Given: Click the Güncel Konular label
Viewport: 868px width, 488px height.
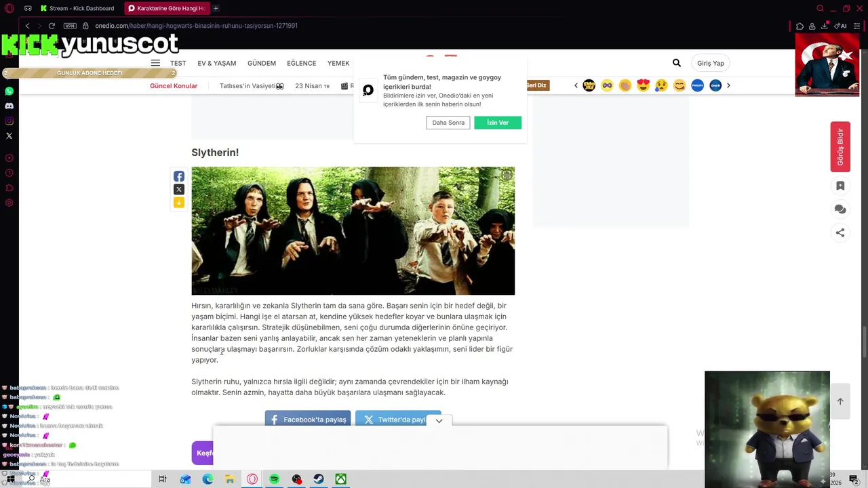Looking at the screenshot, I should (174, 86).
